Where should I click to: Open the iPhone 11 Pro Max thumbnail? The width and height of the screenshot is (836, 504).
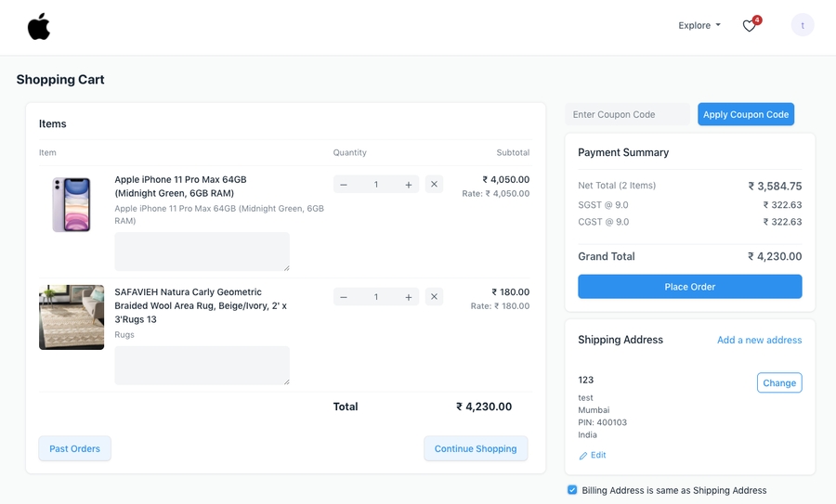[72, 205]
